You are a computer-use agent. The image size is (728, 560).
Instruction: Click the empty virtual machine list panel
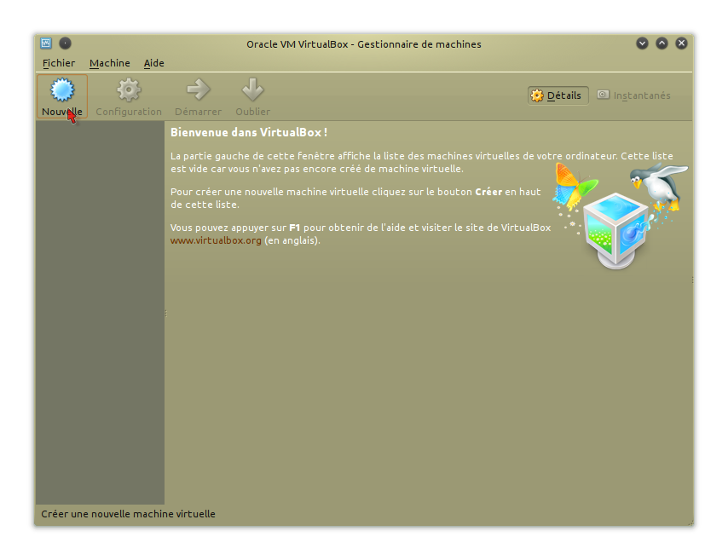(x=101, y=313)
